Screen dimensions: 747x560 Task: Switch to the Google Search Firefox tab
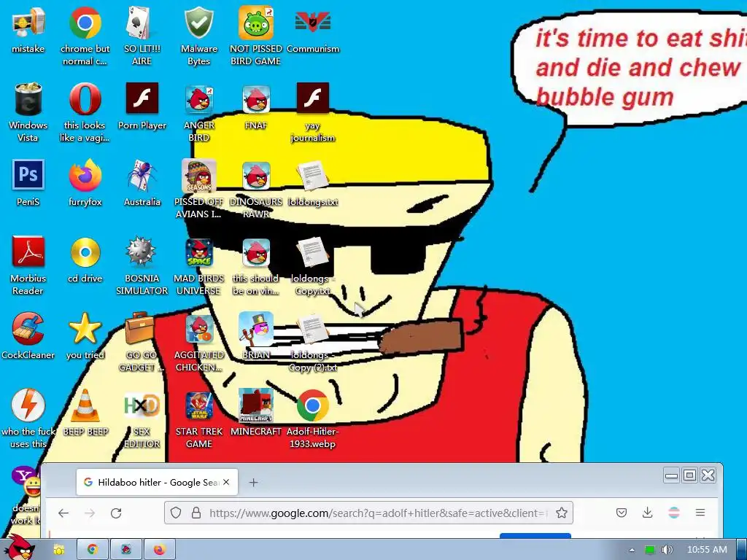tap(158, 483)
